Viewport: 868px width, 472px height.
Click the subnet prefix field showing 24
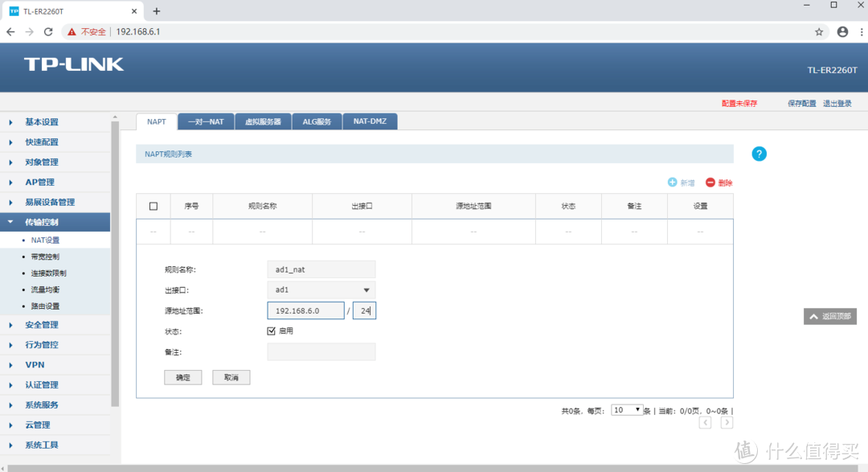[364, 310]
